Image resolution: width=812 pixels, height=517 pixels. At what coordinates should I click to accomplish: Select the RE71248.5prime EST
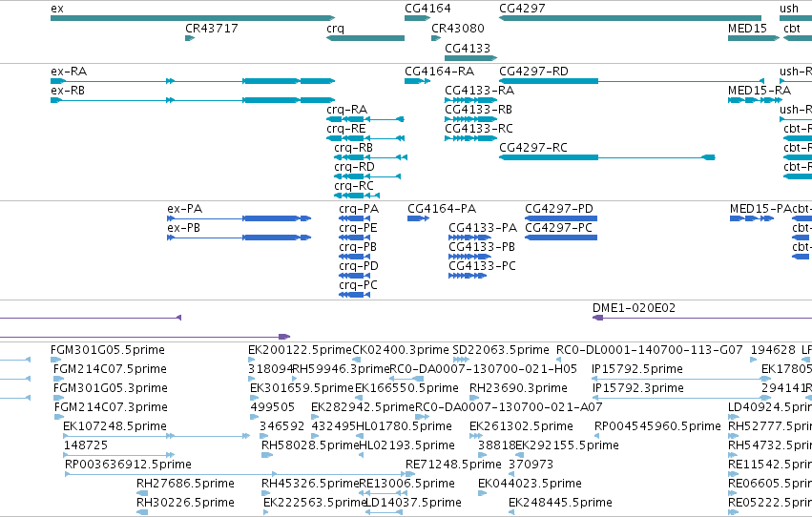(410, 474)
